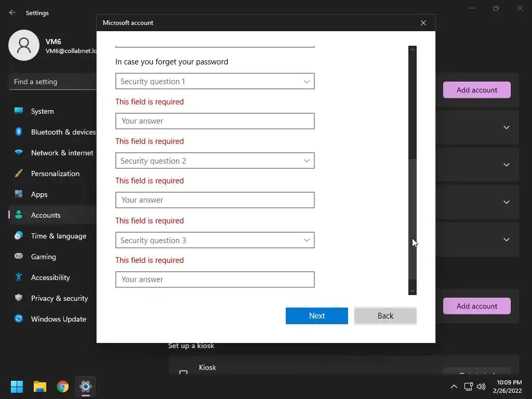Expand the second collapsed settings card chevron
Screen dimensions: 532x399
(x=506, y=165)
